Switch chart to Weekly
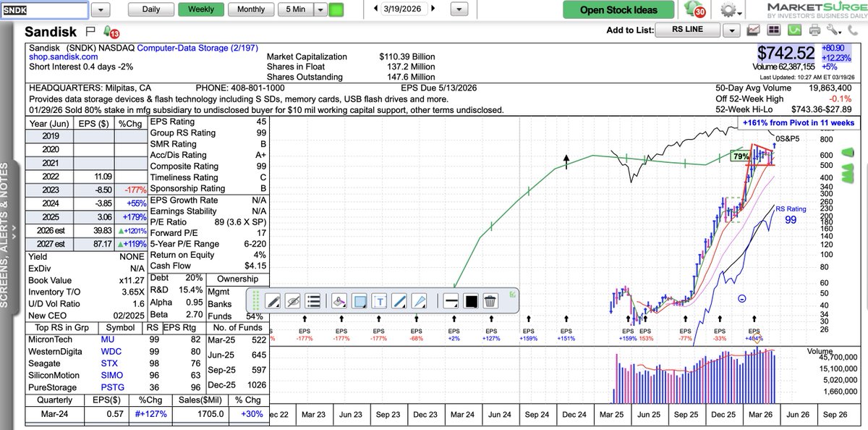Viewport: 868px width, 430px height. point(201,9)
